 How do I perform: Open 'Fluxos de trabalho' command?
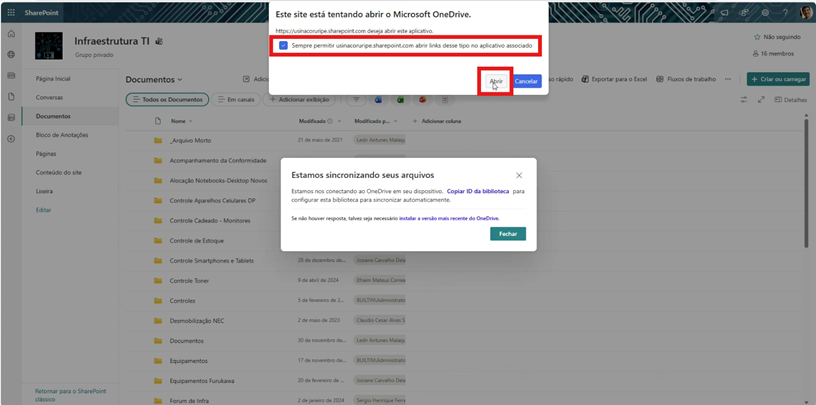pos(686,79)
